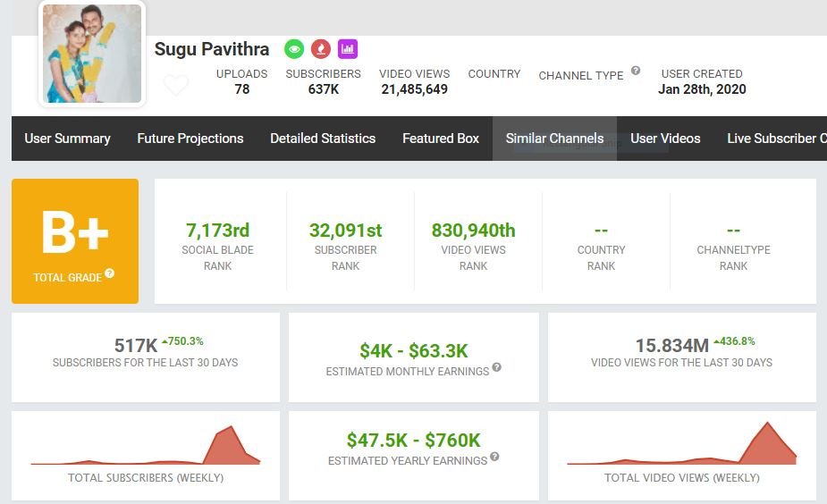
Task: Select the Featured Box tab
Action: (441, 139)
